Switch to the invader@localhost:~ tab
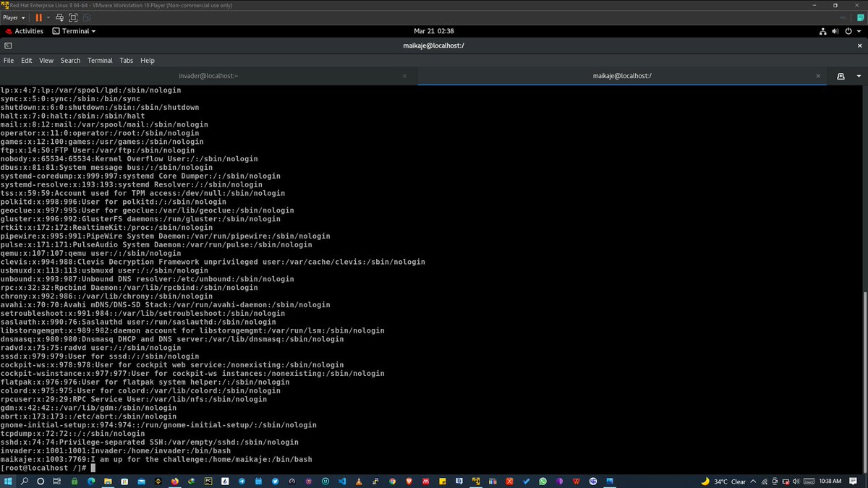The height and width of the screenshot is (488, 868). pyautogui.click(x=208, y=76)
